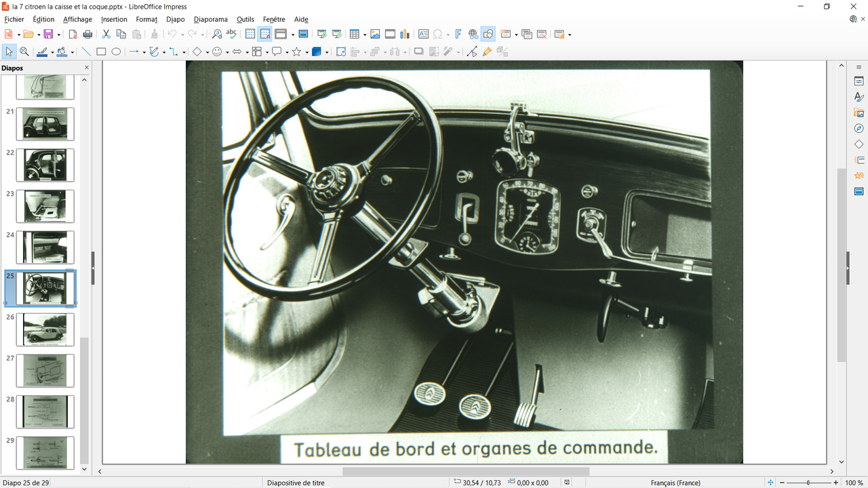Click Fit slide to window icon
This screenshot has width=868, height=488.
pos(770,483)
